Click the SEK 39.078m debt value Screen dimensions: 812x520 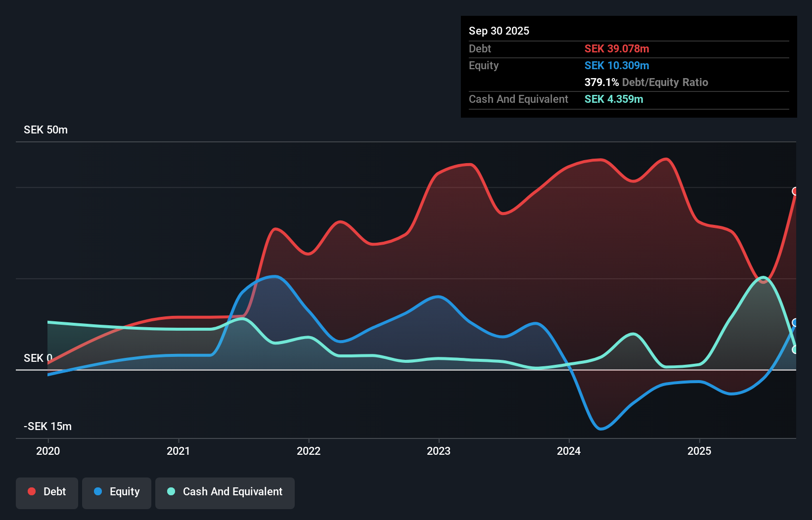617,48
